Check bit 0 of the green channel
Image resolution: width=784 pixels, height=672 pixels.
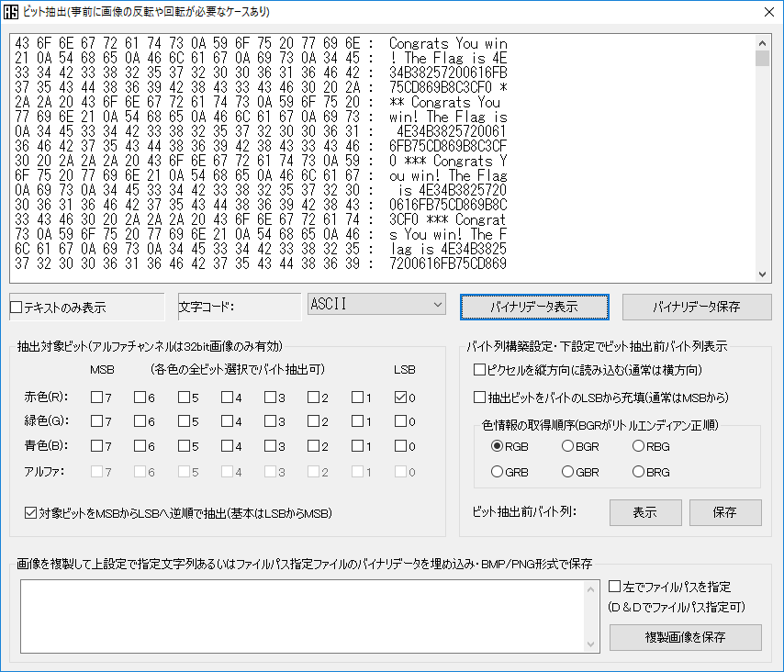pos(403,422)
